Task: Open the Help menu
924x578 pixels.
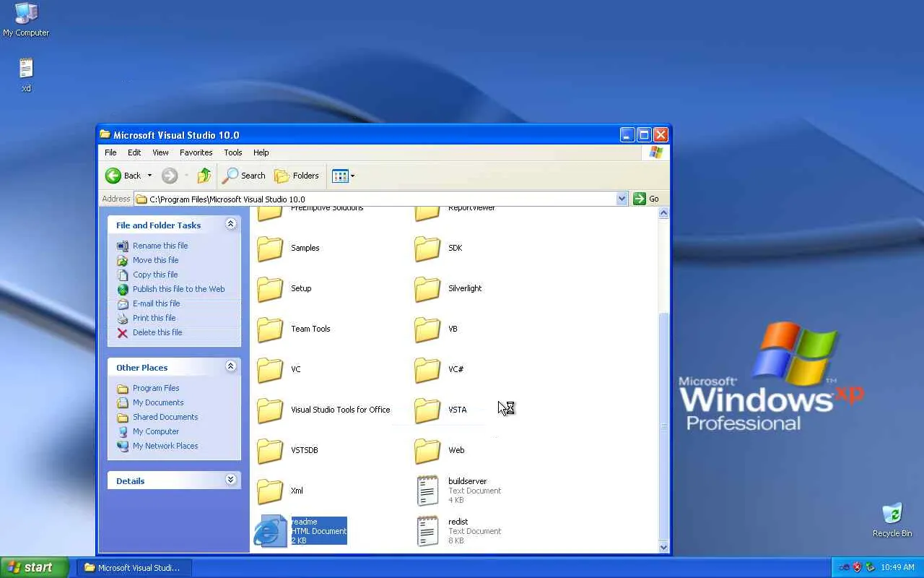Action: click(261, 152)
